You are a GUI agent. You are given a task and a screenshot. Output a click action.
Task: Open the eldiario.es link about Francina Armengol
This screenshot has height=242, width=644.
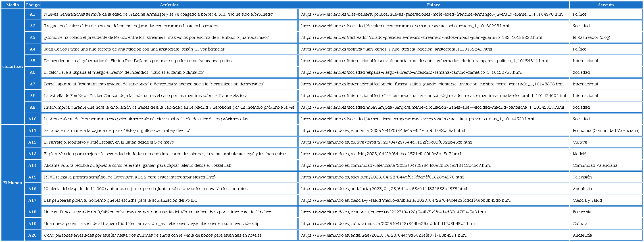[432, 14]
